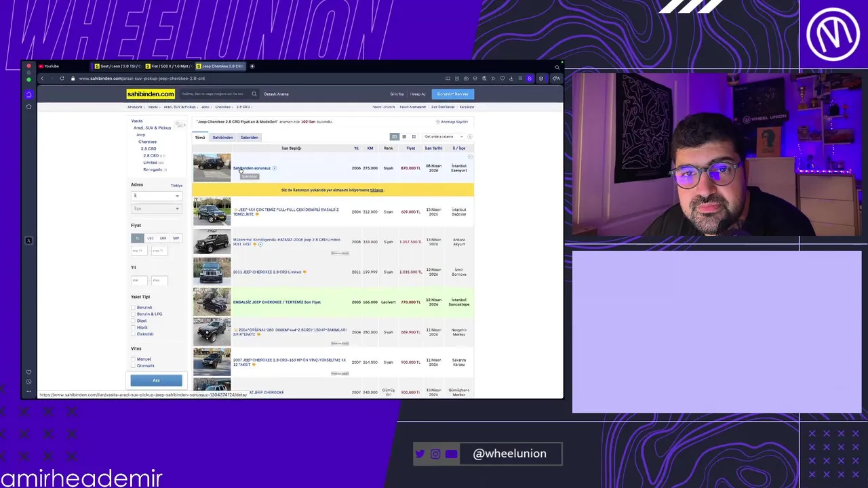Click the purple profile toolbar icon
This screenshot has height=488, width=868.
[530, 79]
